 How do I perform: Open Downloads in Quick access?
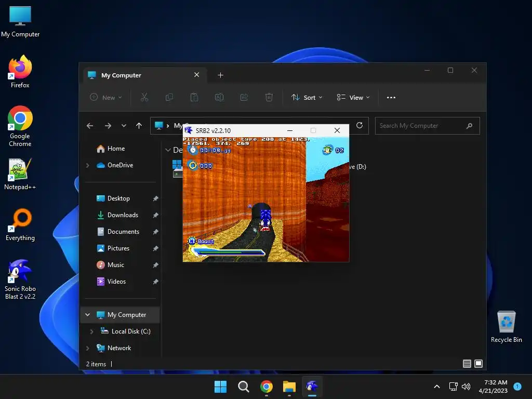coord(123,215)
